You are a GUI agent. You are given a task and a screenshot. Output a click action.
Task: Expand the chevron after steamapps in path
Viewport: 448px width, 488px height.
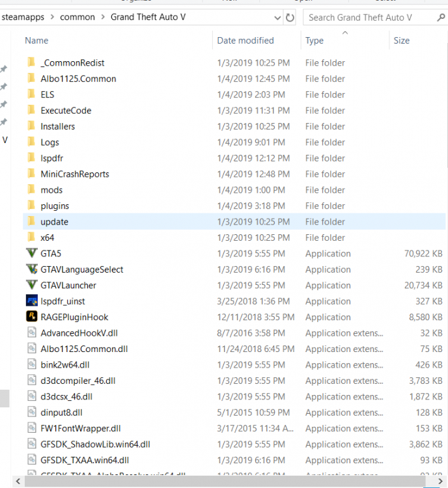[52, 17]
